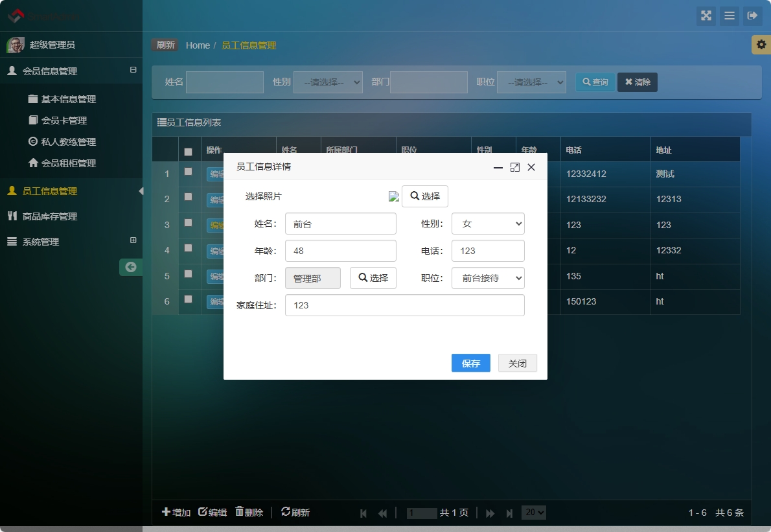The width and height of the screenshot is (771, 532).
Task: Open the settings gear panel
Action: tap(762, 45)
